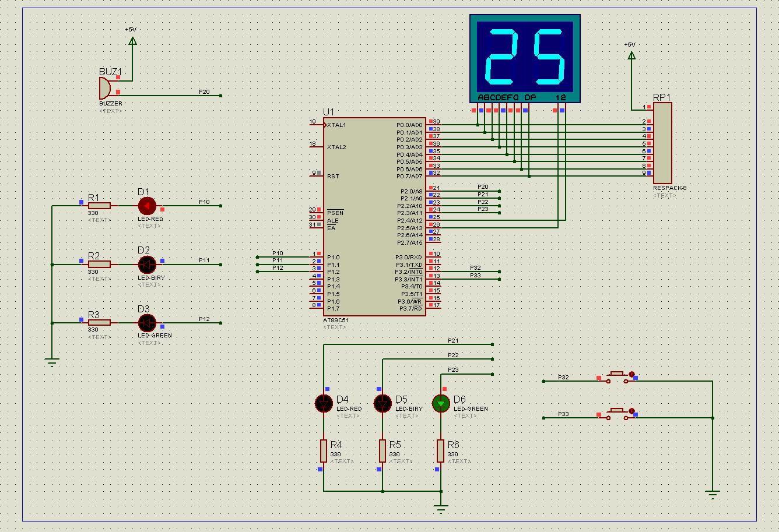The height and width of the screenshot is (532, 779).
Task: Select the RST pin label on U1
Action: pos(333,176)
